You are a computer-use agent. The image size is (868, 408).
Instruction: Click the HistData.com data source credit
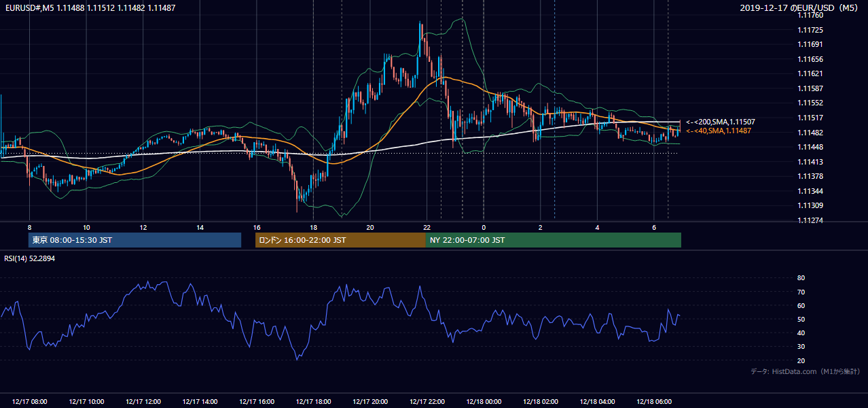point(806,371)
